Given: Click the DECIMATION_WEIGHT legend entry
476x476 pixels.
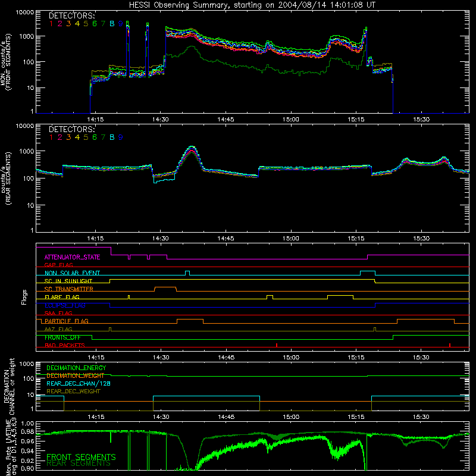Looking at the screenshot, I should coord(76,375).
